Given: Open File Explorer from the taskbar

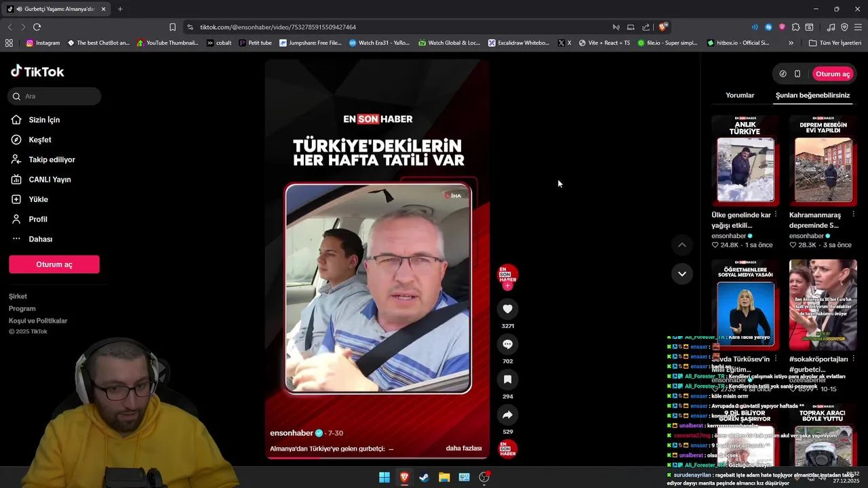Looking at the screenshot, I should 444,477.
